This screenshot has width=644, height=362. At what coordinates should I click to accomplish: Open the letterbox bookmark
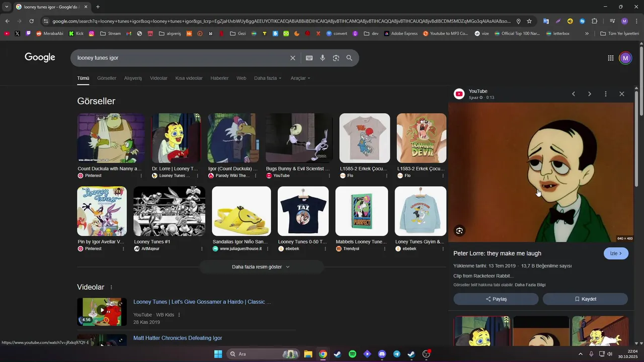point(557,34)
